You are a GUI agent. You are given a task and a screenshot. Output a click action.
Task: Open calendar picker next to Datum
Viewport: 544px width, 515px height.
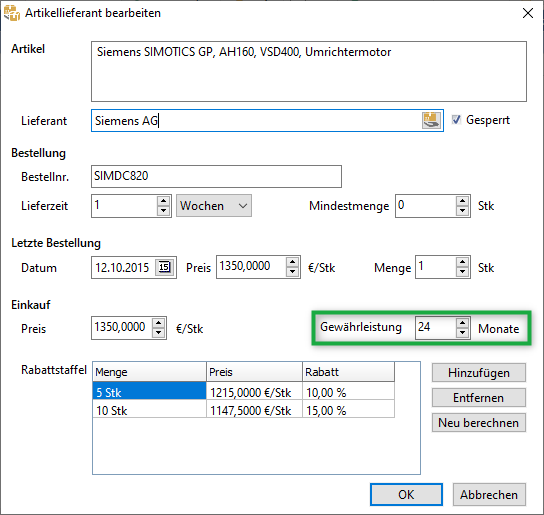pyautogui.click(x=164, y=267)
